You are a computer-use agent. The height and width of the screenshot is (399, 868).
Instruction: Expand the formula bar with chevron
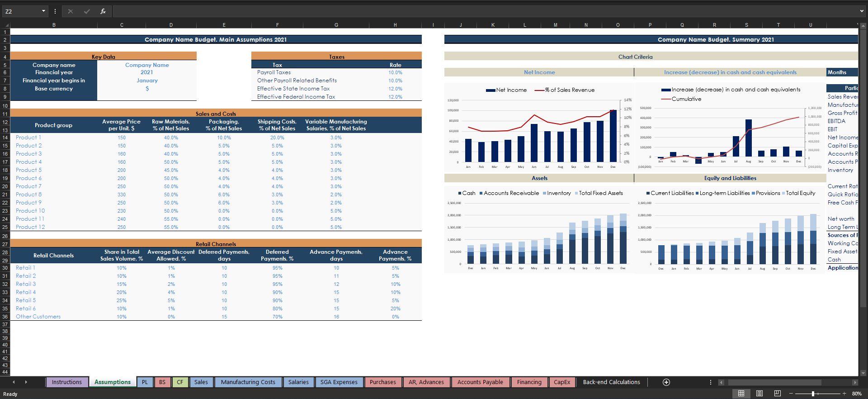coord(862,11)
